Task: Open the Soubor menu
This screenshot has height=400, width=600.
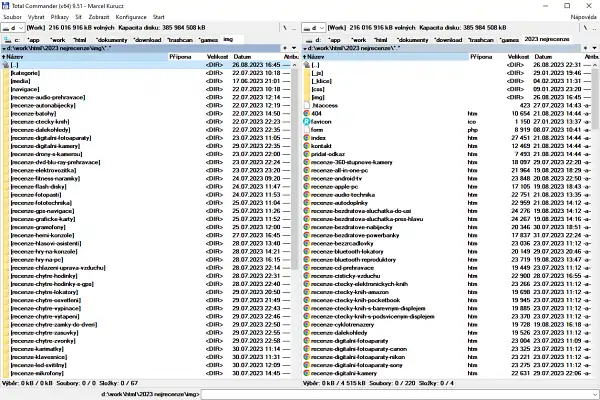Action: [12, 17]
